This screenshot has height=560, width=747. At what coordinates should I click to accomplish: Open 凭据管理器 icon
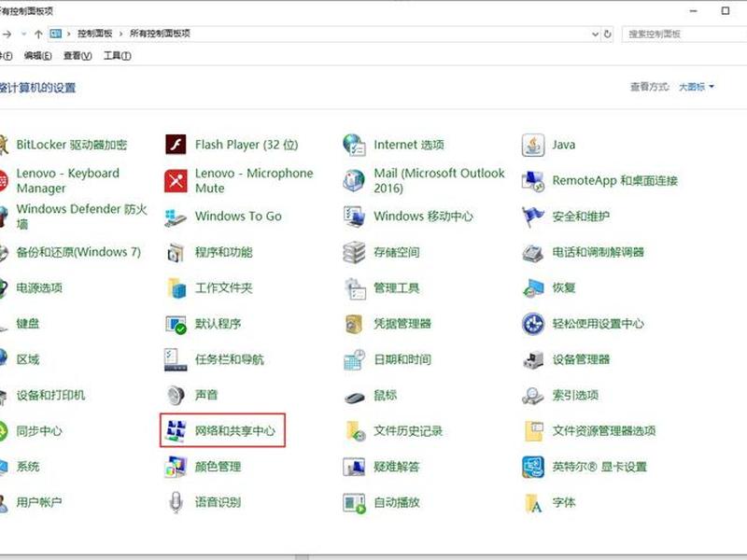(355, 324)
